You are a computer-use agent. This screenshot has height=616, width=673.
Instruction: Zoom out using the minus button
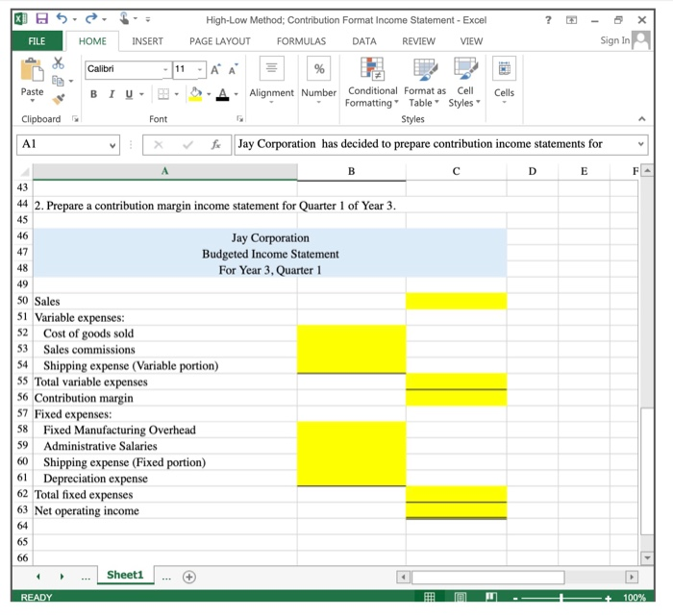tap(515, 598)
